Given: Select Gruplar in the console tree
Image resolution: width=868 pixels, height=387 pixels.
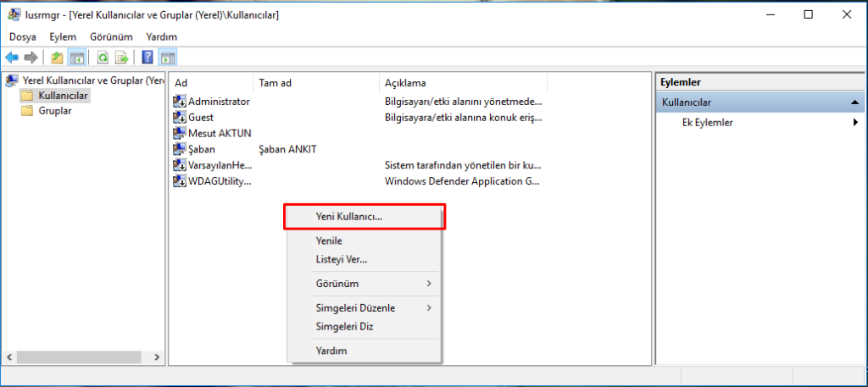Looking at the screenshot, I should tap(55, 111).
